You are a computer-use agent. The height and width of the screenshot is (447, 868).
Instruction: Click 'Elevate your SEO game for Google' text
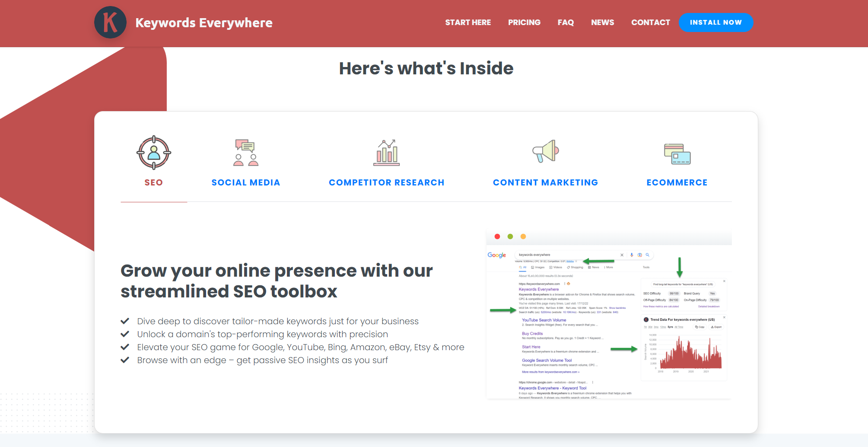click(301, 347)
